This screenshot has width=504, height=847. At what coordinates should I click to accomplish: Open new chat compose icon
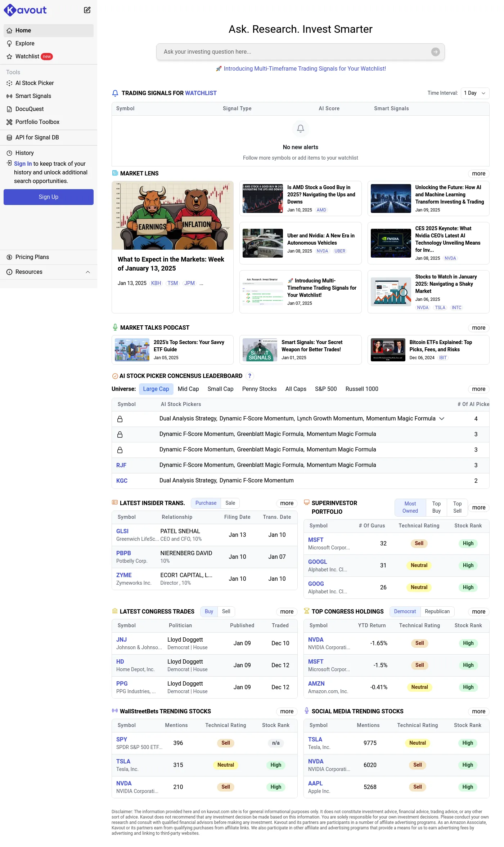click(x=87, y=10)
